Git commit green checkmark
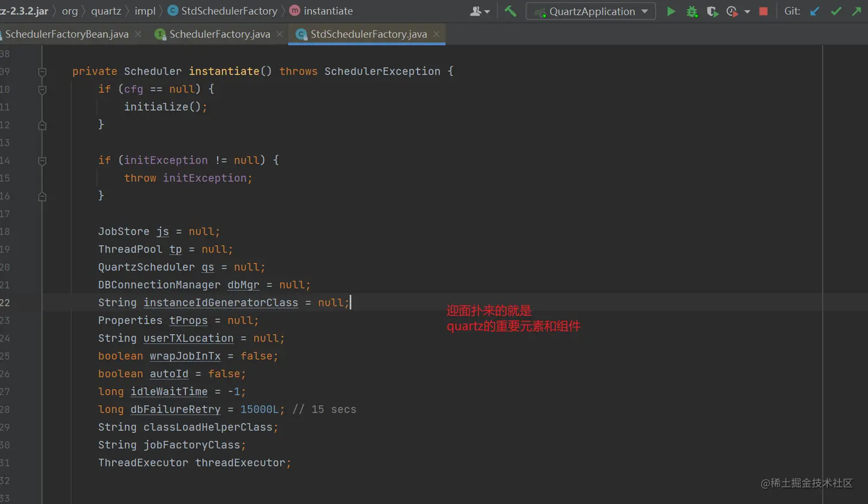868x504 pixels. tap(836, 11)
